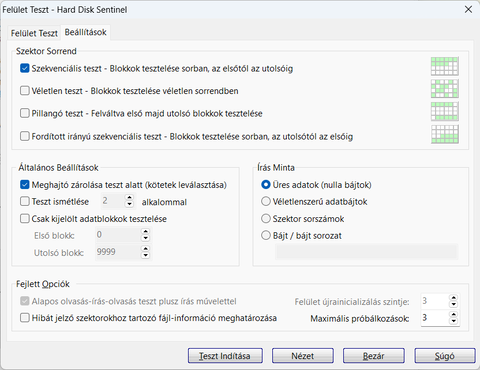
Task: Enable the Véletlen teszt checkbox
Action: [x=25, y=91]
